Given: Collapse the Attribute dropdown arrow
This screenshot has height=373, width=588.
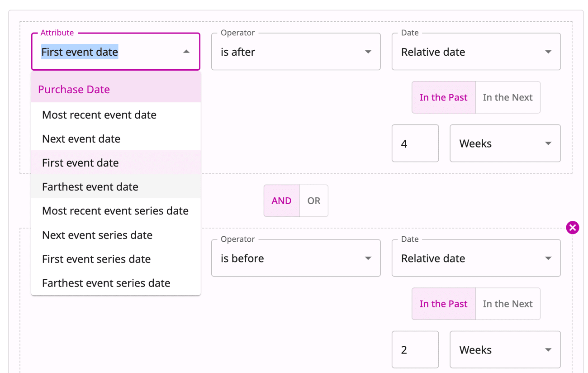Looking at the screenshot, I should click(186, 52).
